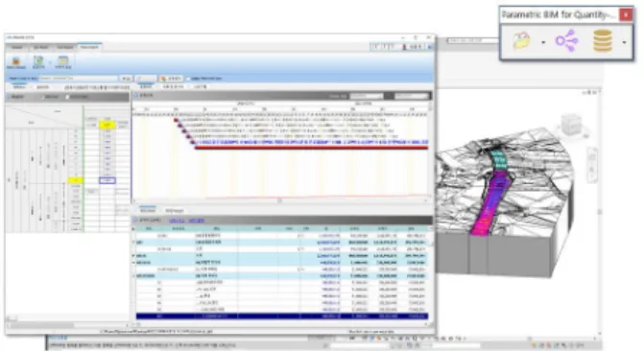Open the rightmost combo box in the Gantt header
The image size is (644, 351).
pos(411,96)
